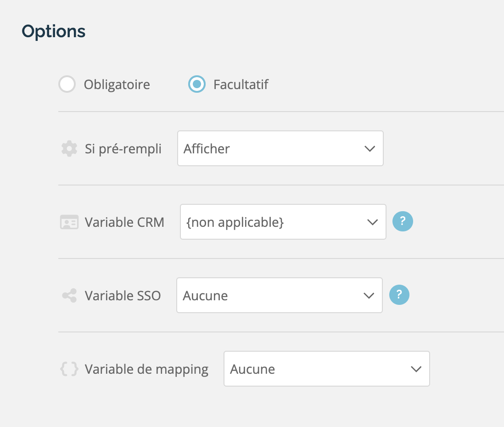Click the Options heading

[x=53, y=32]
